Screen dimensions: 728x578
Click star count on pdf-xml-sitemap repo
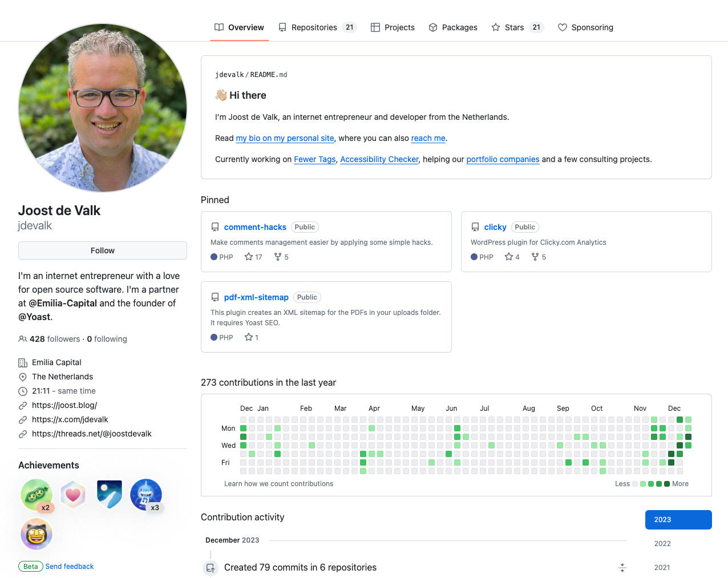(252, 338)
